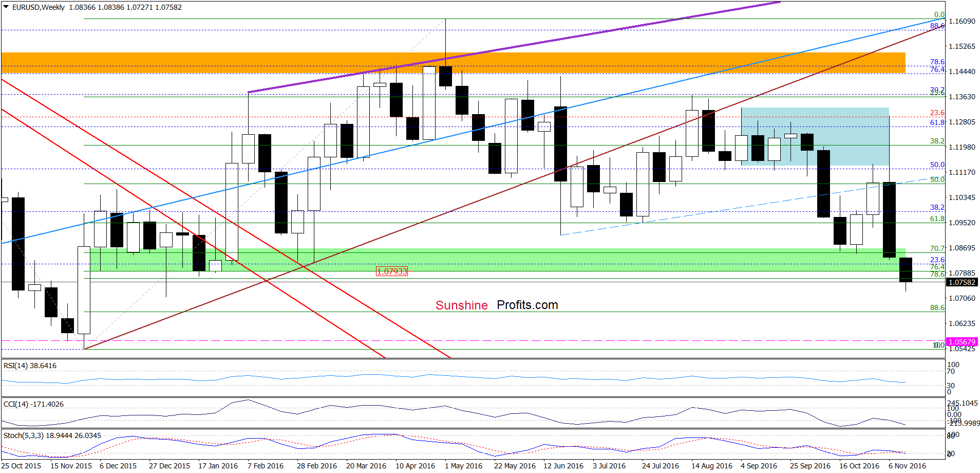980x473 pixels.
Task: Click the 1.11980 price axis label
Action: click(x=962, y=147)
